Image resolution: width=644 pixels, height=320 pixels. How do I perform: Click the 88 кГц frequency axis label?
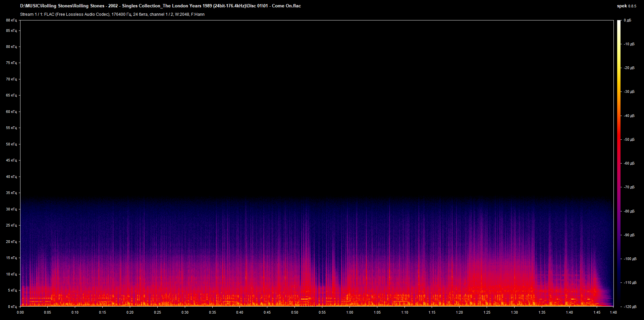coord(11,20)
